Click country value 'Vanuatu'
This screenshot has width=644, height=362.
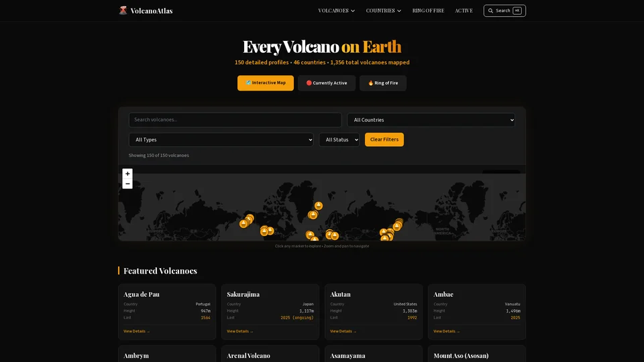click(x=513, y=304)
